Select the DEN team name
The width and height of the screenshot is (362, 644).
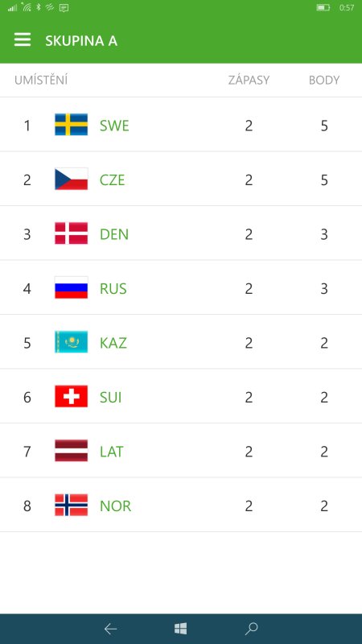point(114,234)
